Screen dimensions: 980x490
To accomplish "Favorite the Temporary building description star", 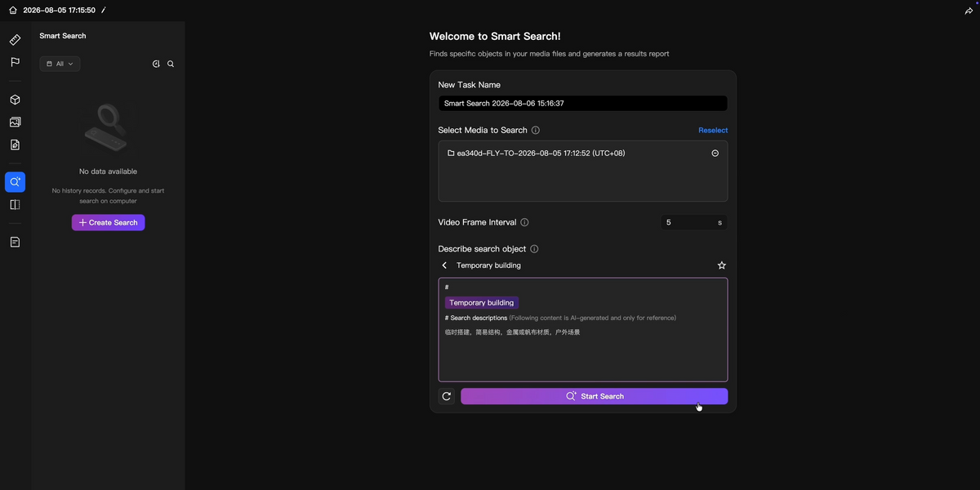I will pyautogui.click(x=721, y=265).
